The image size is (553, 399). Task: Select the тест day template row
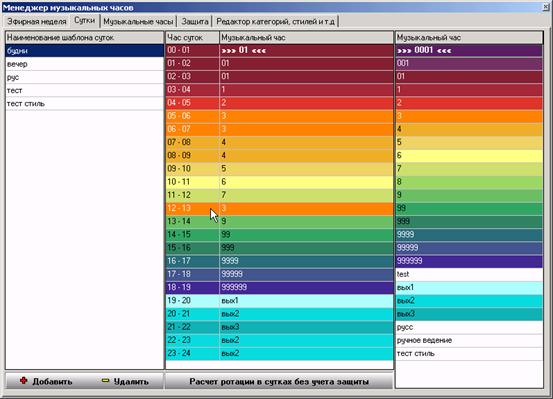click(x=85, y=90)
